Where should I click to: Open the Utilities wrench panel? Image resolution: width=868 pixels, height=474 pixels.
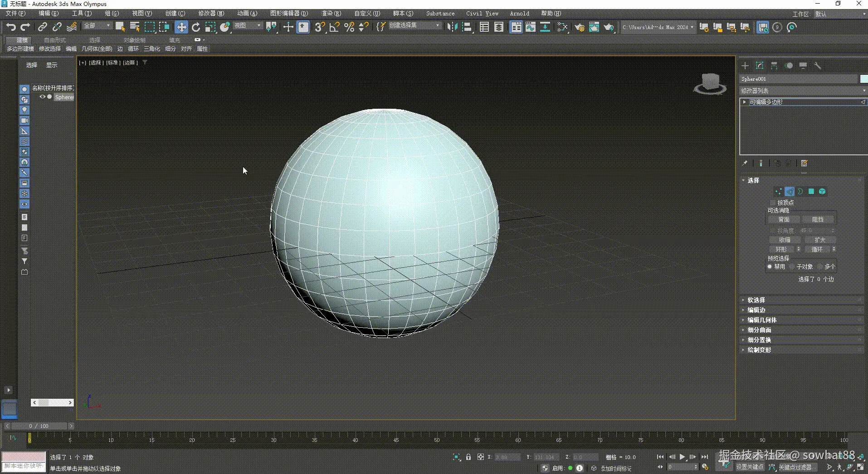pos(818,66)
